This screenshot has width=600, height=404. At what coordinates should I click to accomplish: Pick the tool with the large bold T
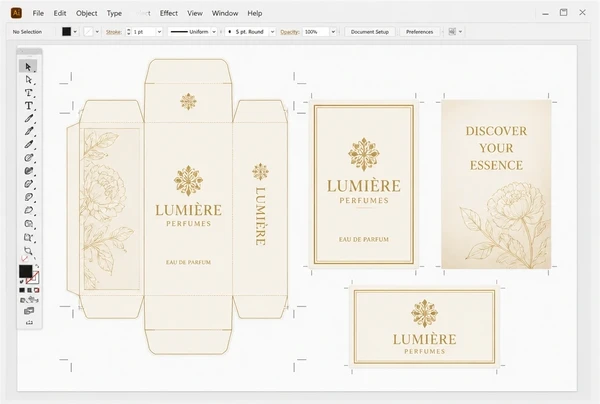(x=29, y=106)
